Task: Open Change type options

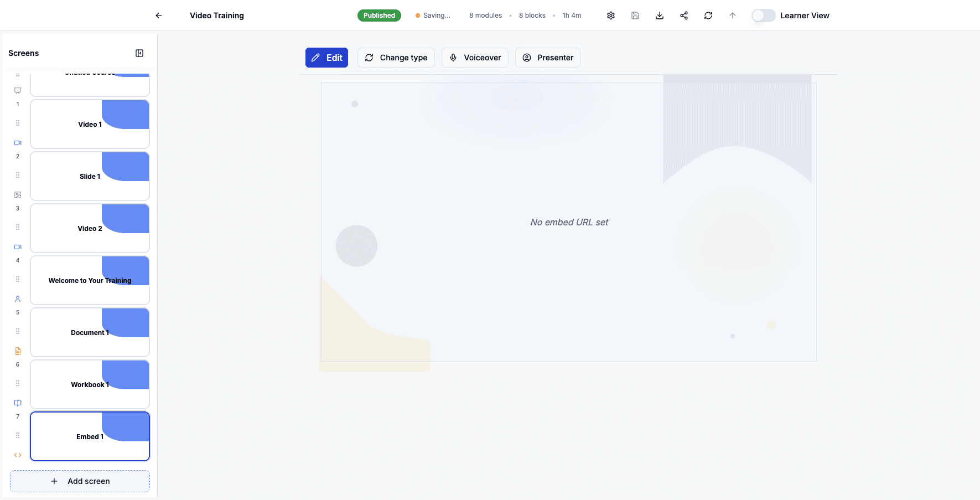Action: [396, 58]
